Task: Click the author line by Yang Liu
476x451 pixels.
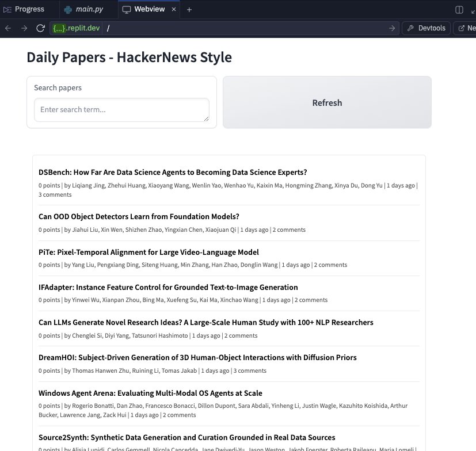Action: point(174,265)
